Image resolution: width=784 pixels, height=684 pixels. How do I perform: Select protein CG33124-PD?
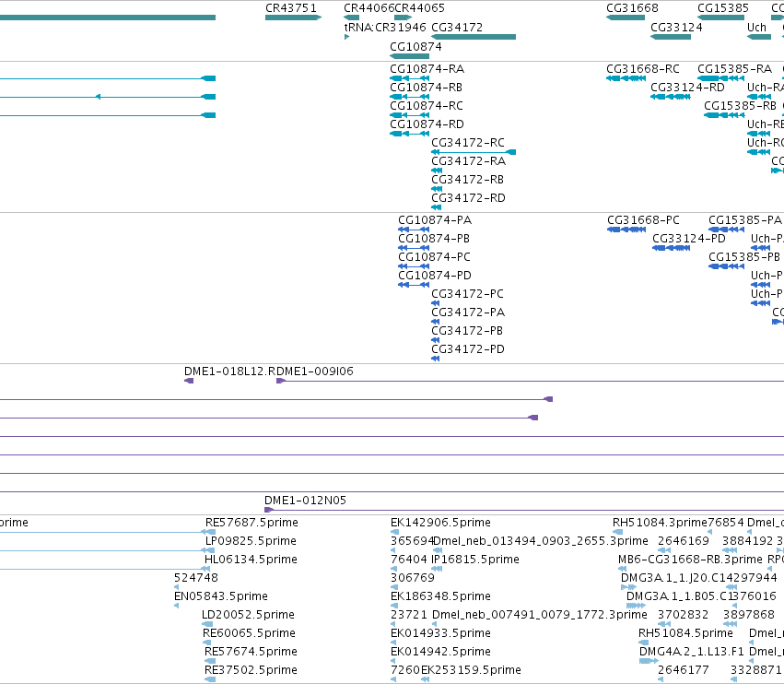click(689, 239)
